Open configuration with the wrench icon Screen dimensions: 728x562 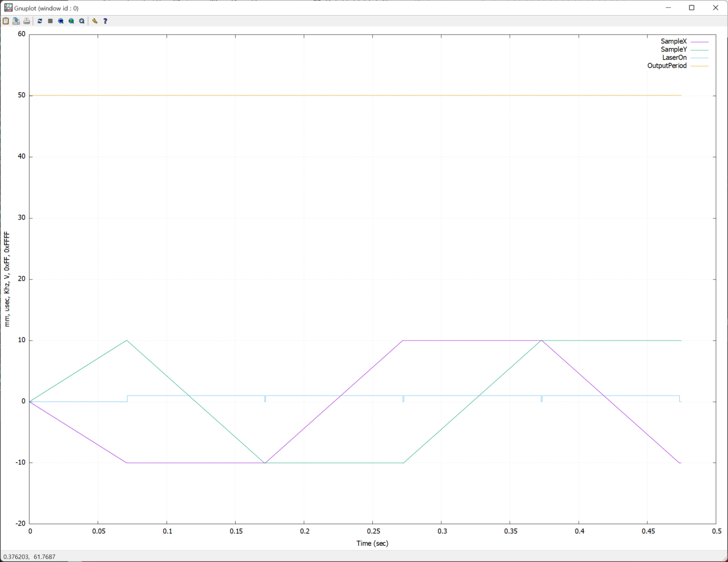click(95, 21)
